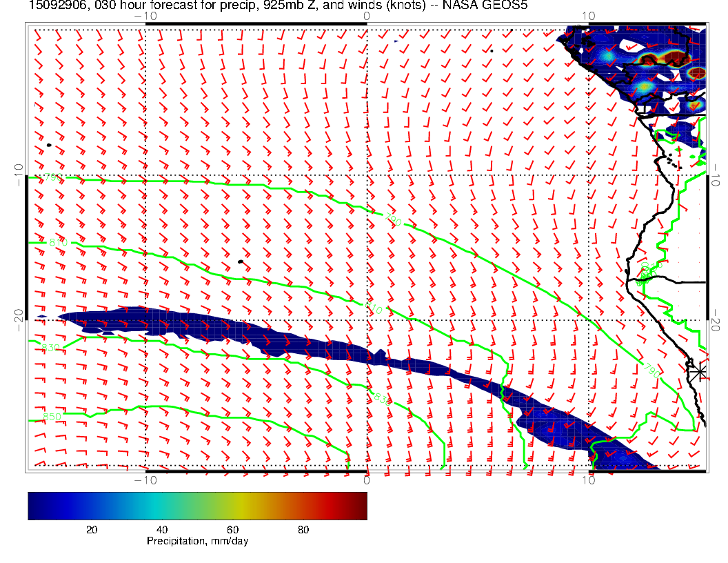Click the 'Precipitation, mm/day' colorbar label
This screenshot has height=563, width=728.
pyautogui.click(x=197, y=542)
